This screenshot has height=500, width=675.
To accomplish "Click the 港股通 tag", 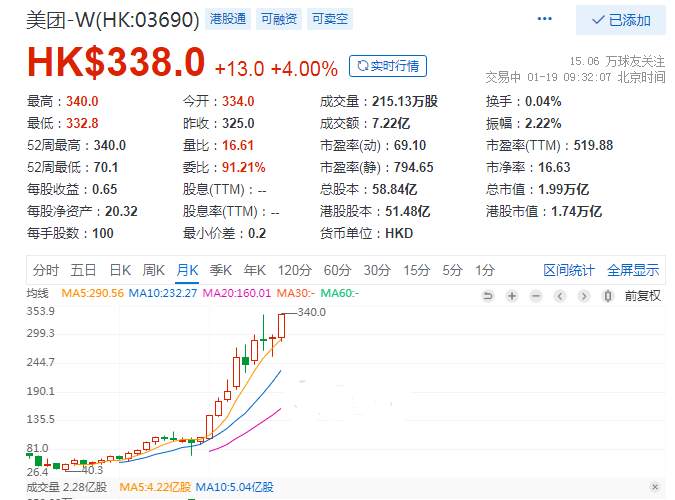I will (228, 19).
